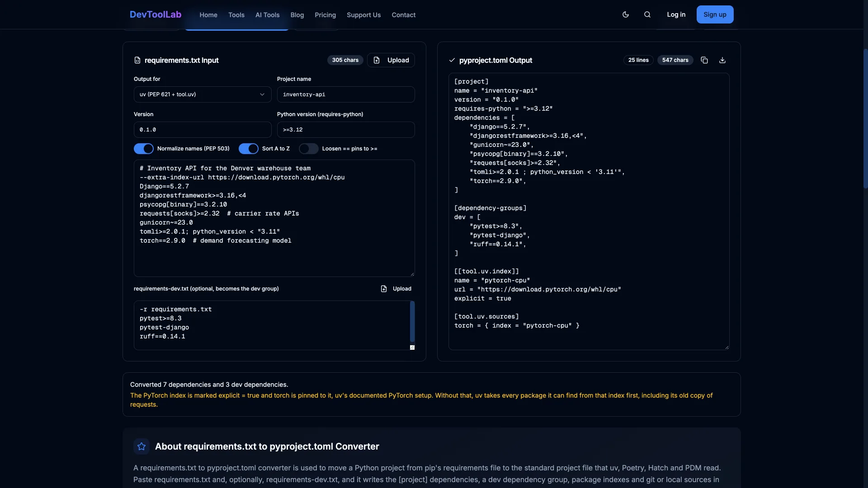Screen dimensions: 868x488
Task: Click the 547 chars badge
Action: pos(675,60)
